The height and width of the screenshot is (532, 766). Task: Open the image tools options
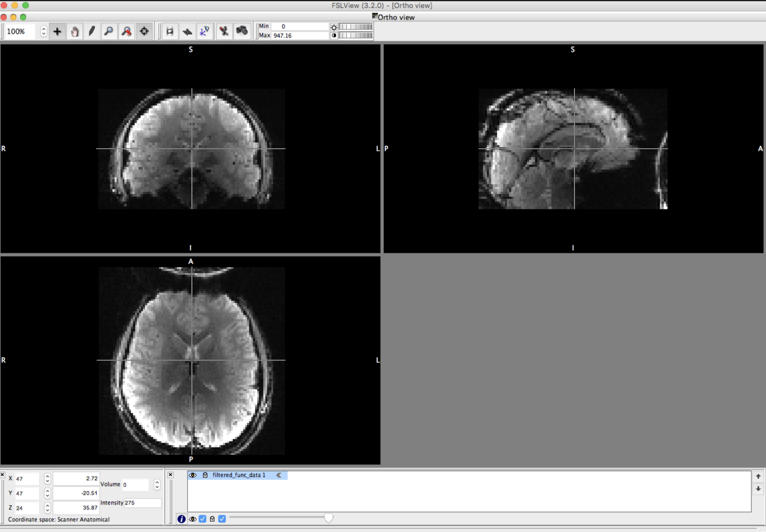coord(224,31)
